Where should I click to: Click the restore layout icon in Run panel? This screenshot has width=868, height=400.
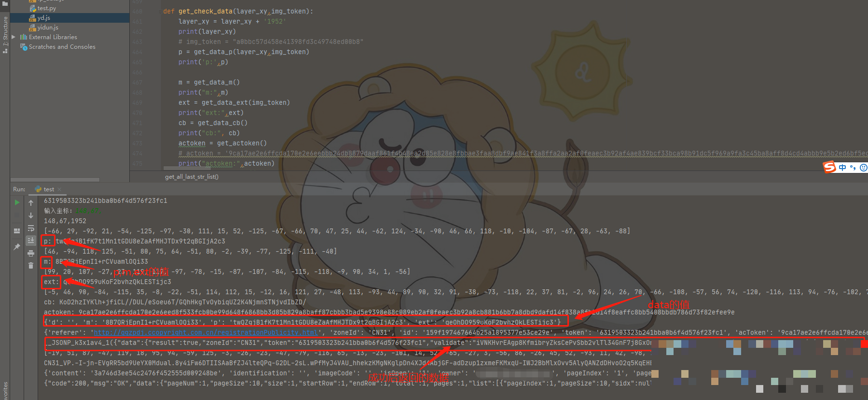pos(17,231)
